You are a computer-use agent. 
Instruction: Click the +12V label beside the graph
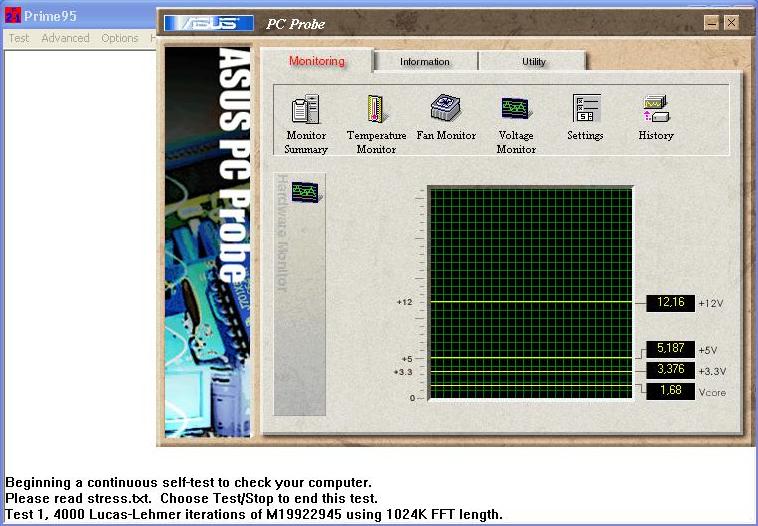pos(711,304)
